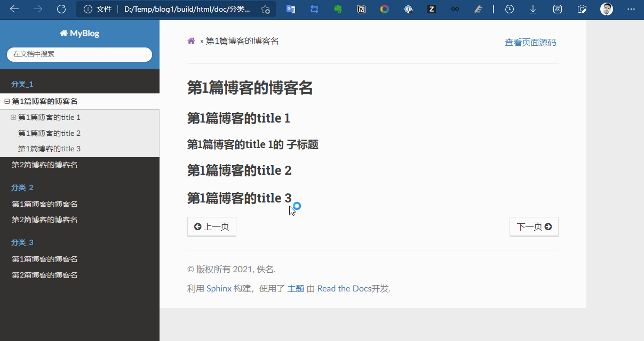
Task: Reload the current blog page
Action: click(61, 9)
